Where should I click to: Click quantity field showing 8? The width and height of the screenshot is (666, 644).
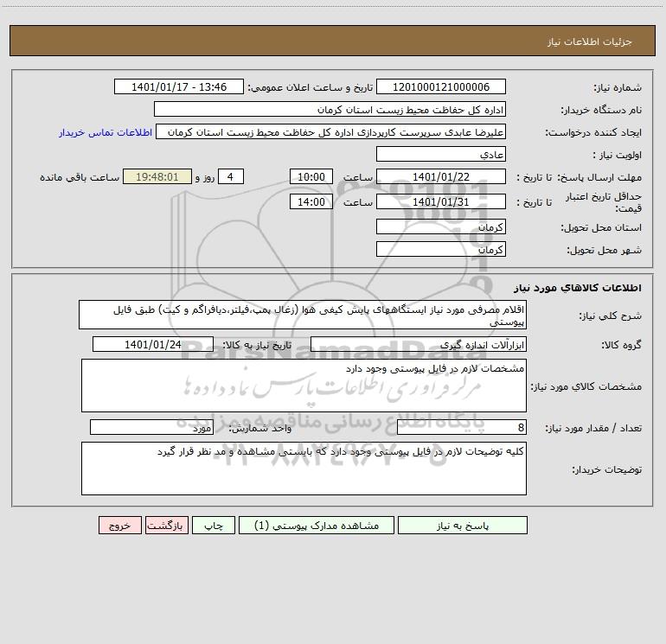pos(462,428)
